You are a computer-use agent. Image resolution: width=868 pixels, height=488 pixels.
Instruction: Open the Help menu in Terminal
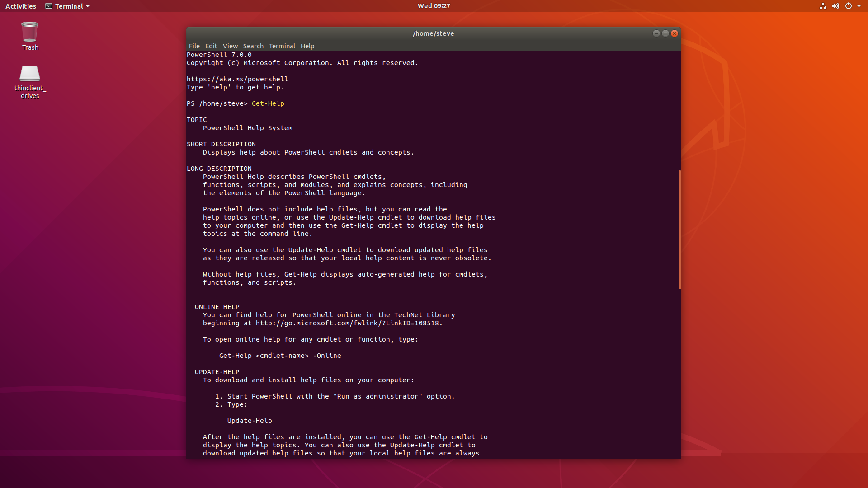pyautogui.click(x=307, y=46)
